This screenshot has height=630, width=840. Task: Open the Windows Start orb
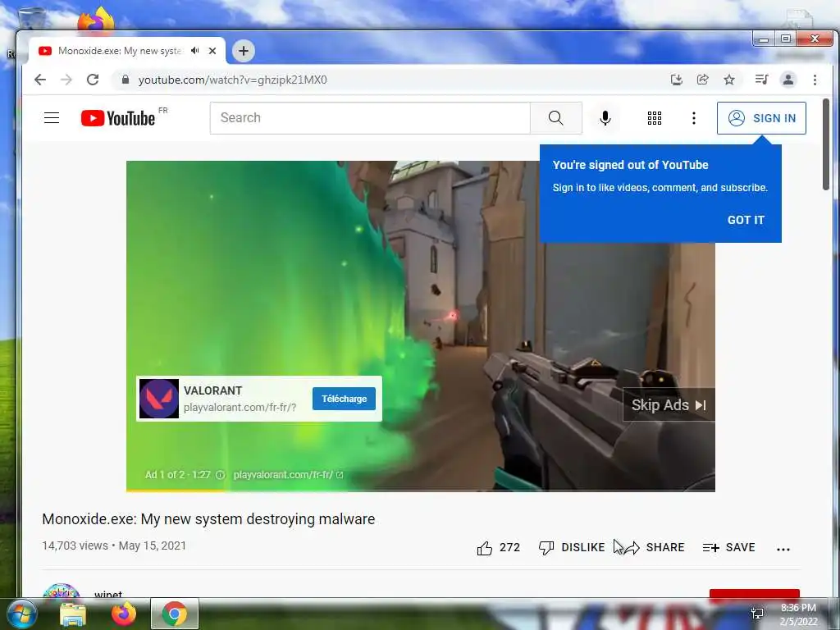(21, 614)
